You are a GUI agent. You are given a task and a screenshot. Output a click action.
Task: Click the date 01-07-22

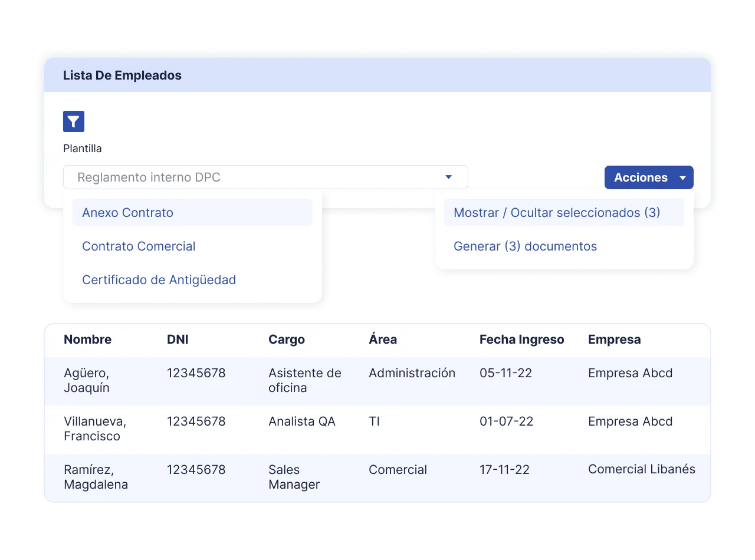(506, 421)
